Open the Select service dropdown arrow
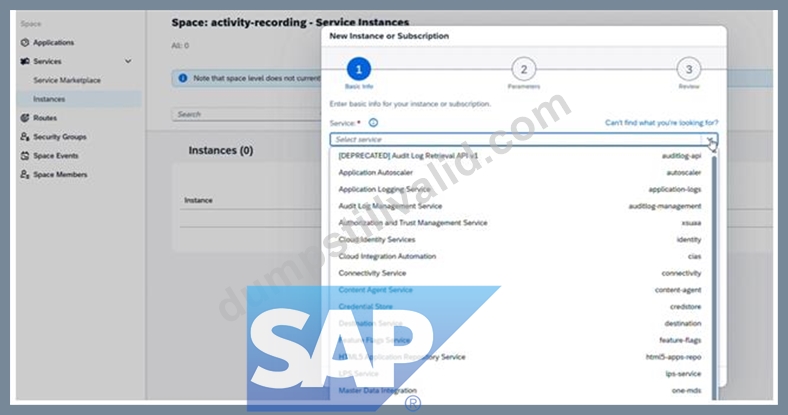 [x=710, y=139]
